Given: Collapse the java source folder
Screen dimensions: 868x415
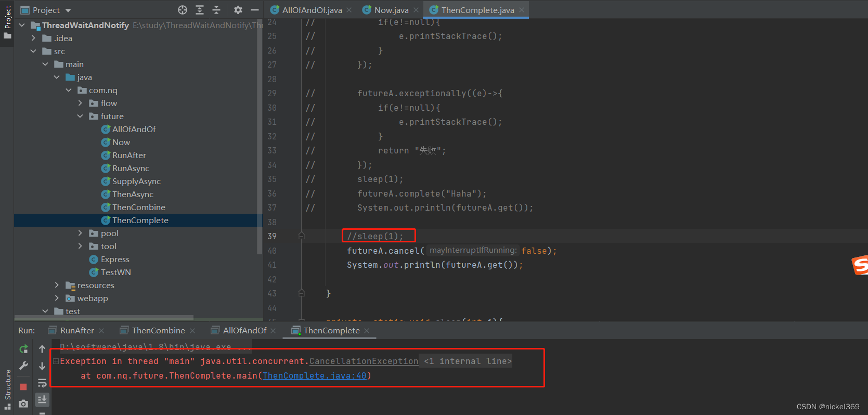Looking at the screenshot, I should (x=57, y=77).
